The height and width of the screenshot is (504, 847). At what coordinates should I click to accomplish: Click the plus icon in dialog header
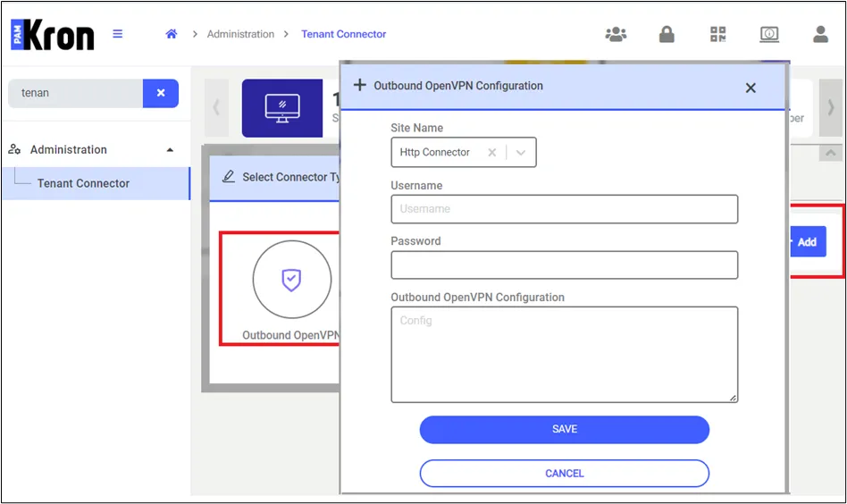pyautogui.click(x=360, y=85)
